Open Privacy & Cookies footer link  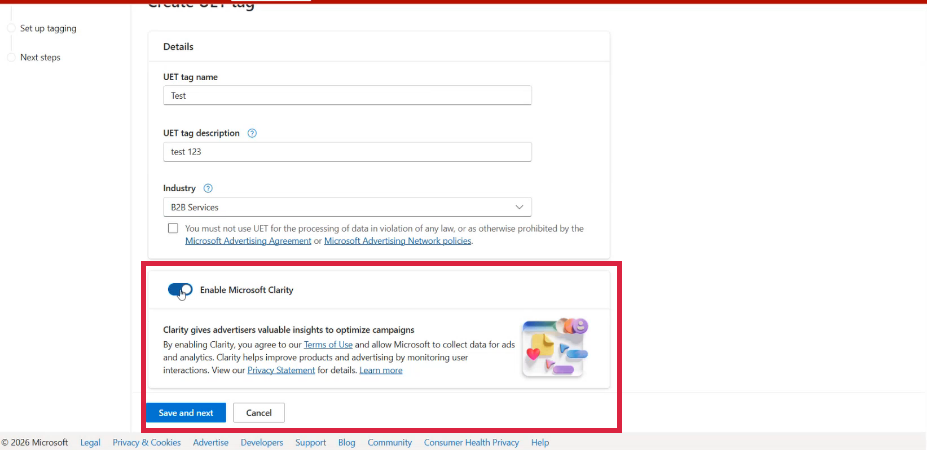[x=147, y=442]
